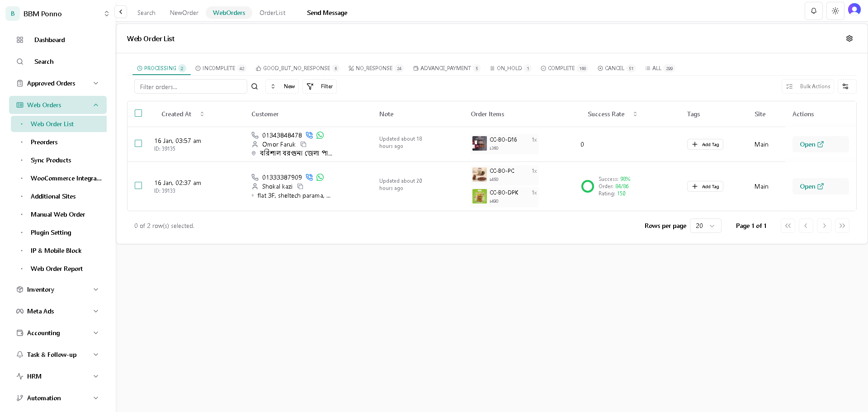
Task: Copy customer name Omor Faruk
Action: [303, 144]
